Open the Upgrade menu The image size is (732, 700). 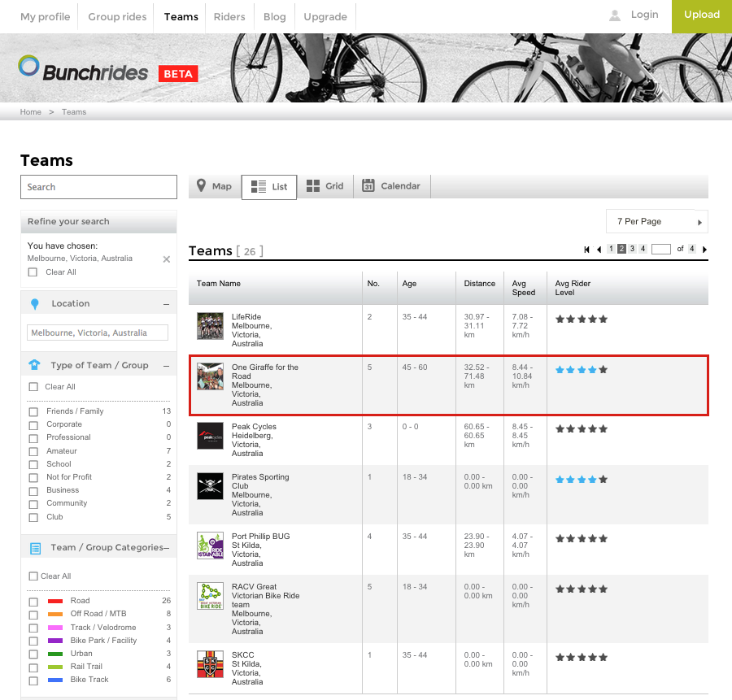pos(325,17)
